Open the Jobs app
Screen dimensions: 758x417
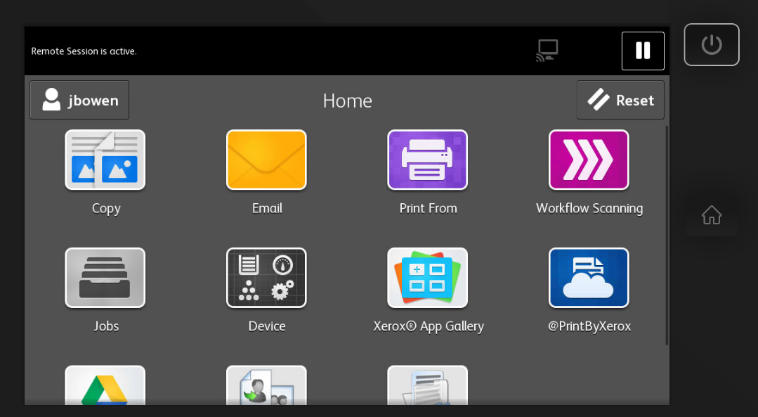(105, 278)
